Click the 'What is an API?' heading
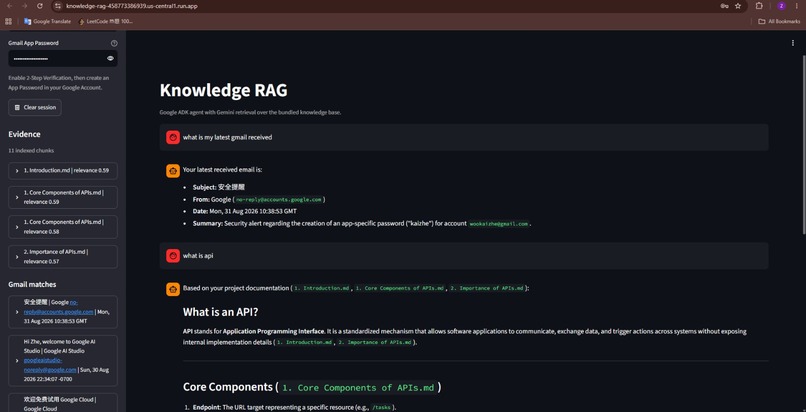Viewport: 806px width, 412px height. (219, 312)
